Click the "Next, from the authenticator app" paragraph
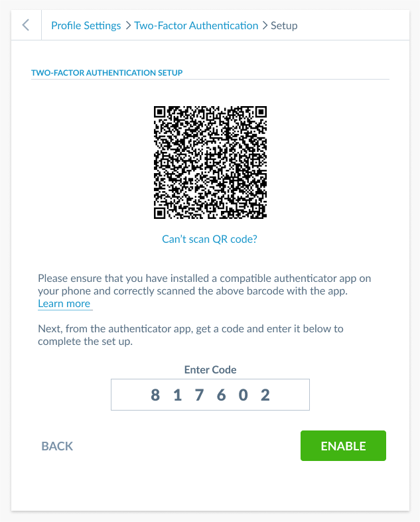Viewport: 420px width, 522px height. pos(190,335)
